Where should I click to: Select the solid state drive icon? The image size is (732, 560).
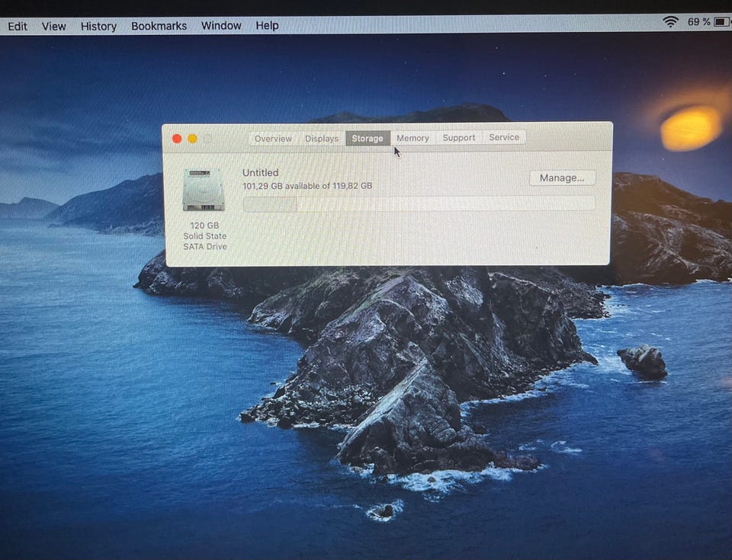pos(204,190)
